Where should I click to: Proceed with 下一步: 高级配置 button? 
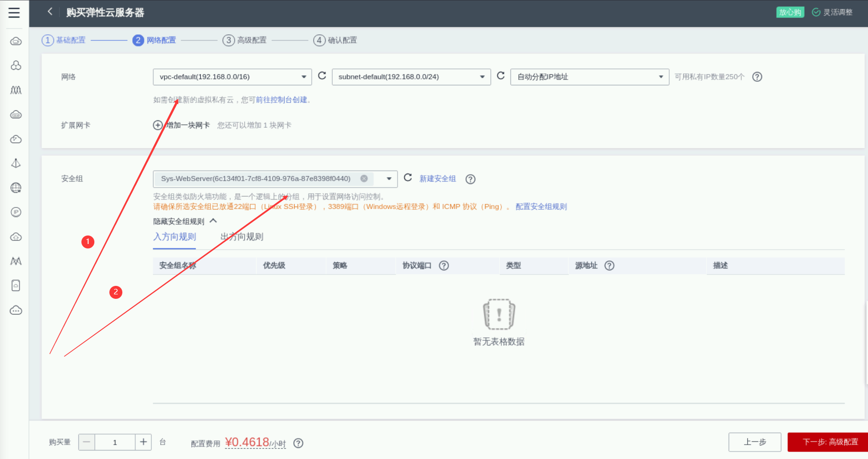tap(828, 442)
